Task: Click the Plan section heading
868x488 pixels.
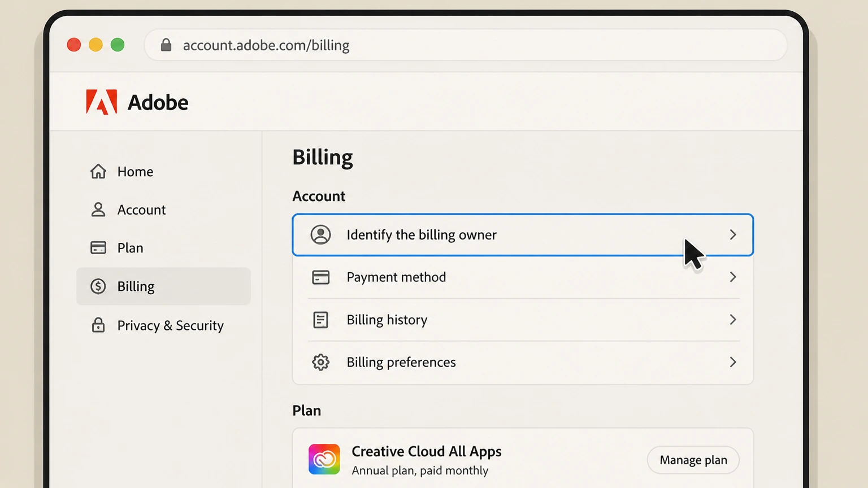Action: click(307, 411)
